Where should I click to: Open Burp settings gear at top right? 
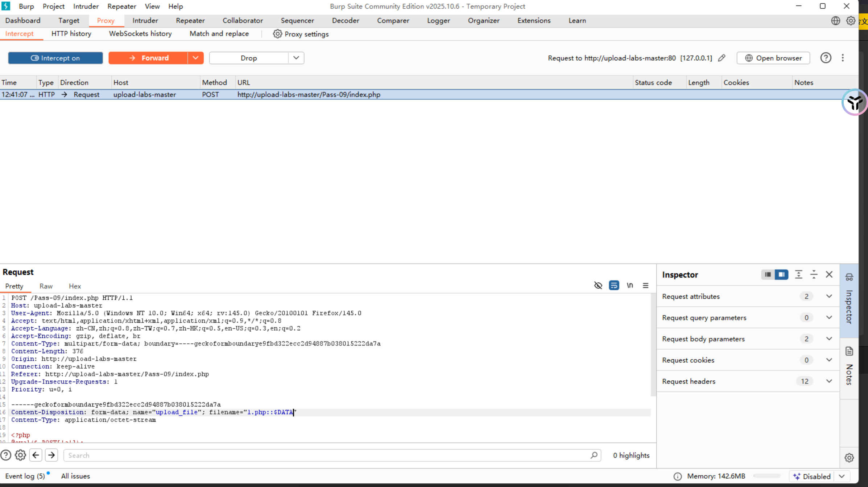pos(851,21)
